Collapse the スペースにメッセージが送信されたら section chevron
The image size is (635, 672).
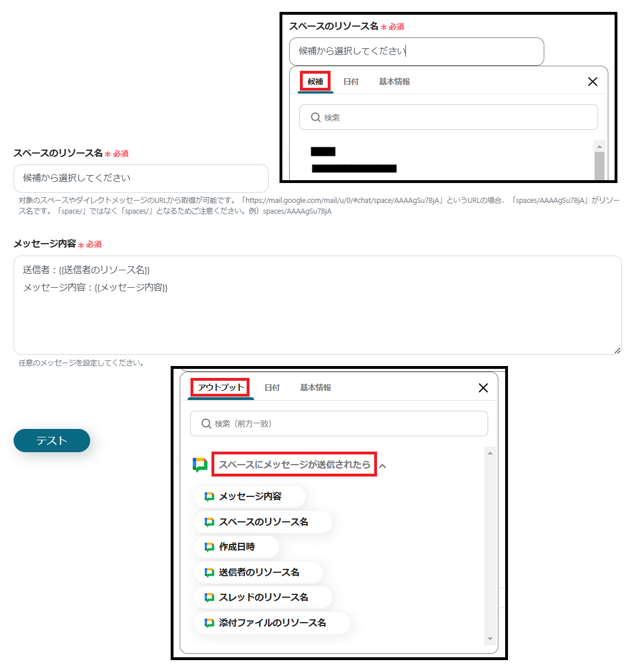click(383, 465)
